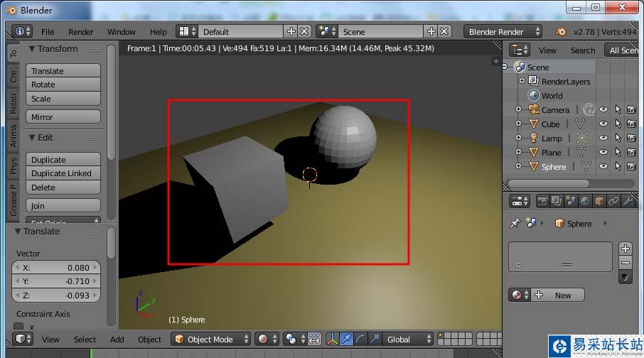Toggle Camera visibility eye icon
644x358 pixels.
click(x=603, y=109)
